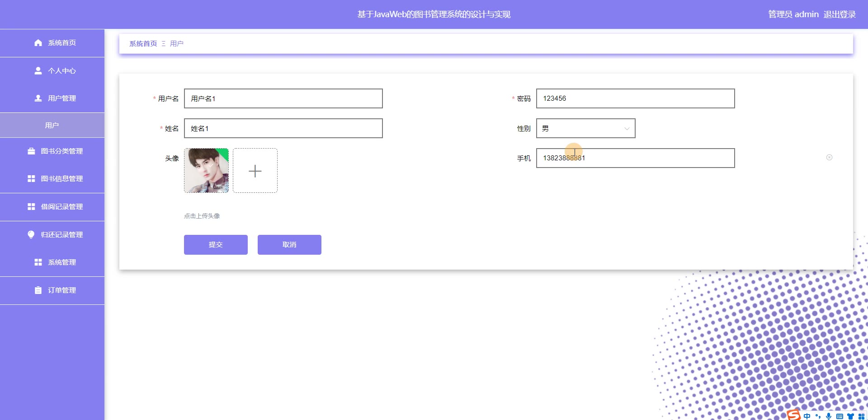Click the 管理员 admin account text
Image resolution: width=868 pixels, height=420 pixels.
pos(793,14)
